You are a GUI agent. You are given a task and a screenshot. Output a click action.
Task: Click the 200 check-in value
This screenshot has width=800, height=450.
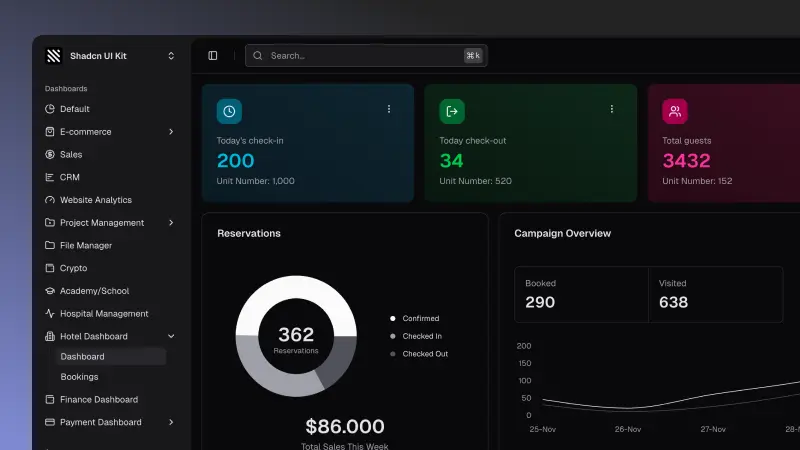coord(235,161)
